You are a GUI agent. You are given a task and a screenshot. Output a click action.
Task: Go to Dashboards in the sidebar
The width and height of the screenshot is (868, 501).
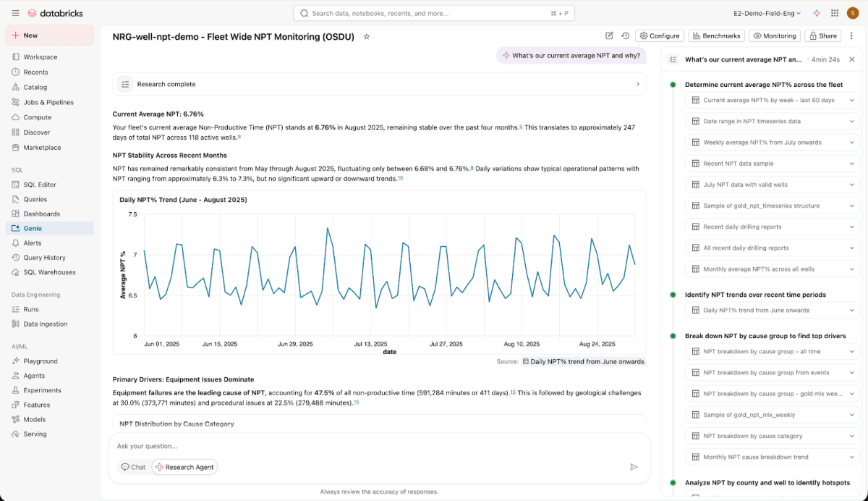41,214
